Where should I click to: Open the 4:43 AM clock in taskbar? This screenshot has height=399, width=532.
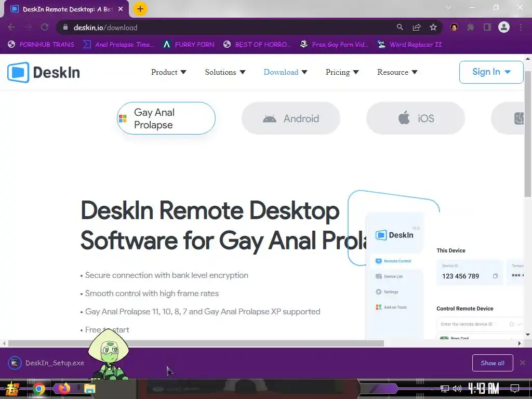pyautogui.click(x=484, y=388)
